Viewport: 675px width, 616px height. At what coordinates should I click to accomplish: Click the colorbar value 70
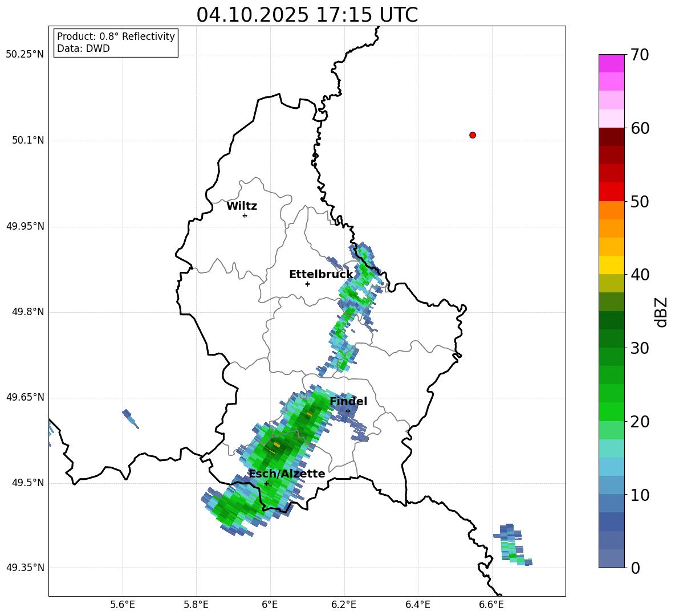[x=640, y=55]
